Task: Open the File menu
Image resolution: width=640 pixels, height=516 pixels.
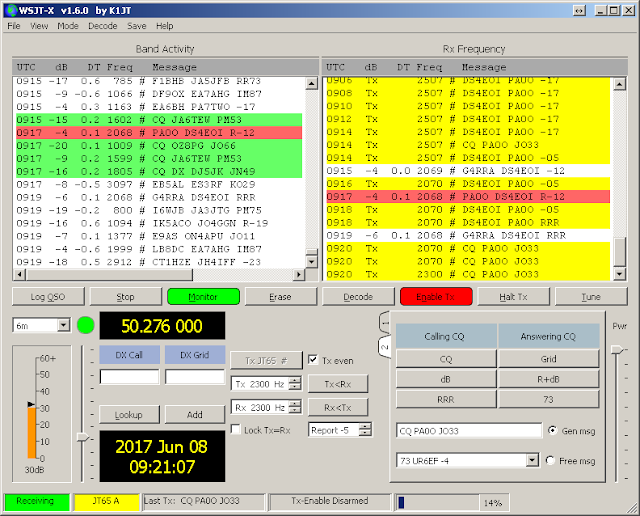Action: pos(13,26)
